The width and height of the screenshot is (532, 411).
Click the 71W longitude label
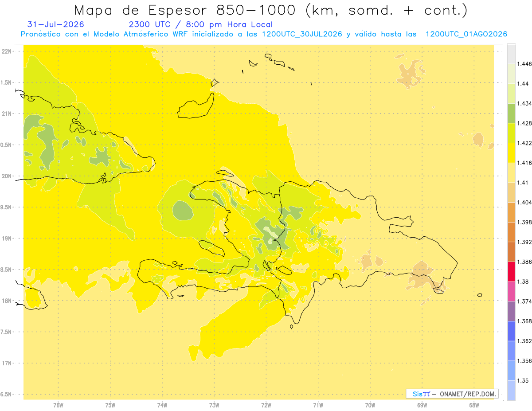coord(318,405)
